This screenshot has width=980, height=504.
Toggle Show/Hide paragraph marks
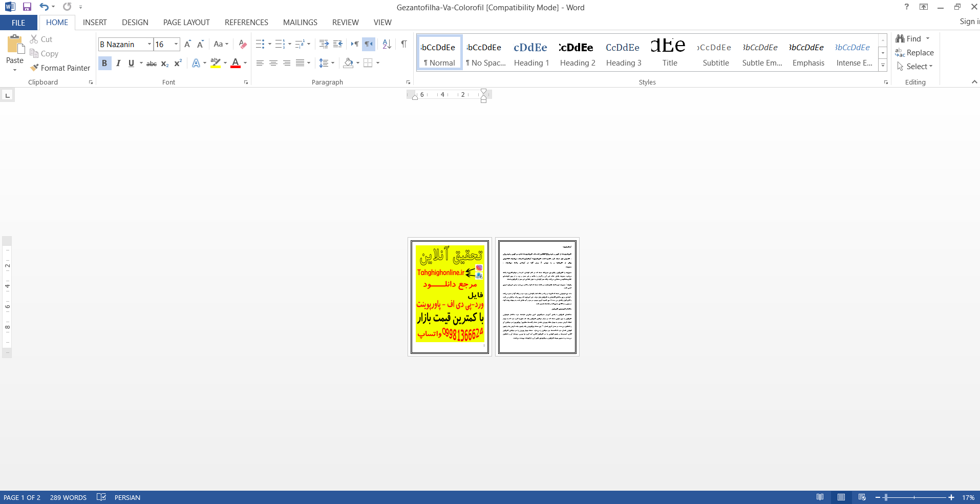[404, 44]
